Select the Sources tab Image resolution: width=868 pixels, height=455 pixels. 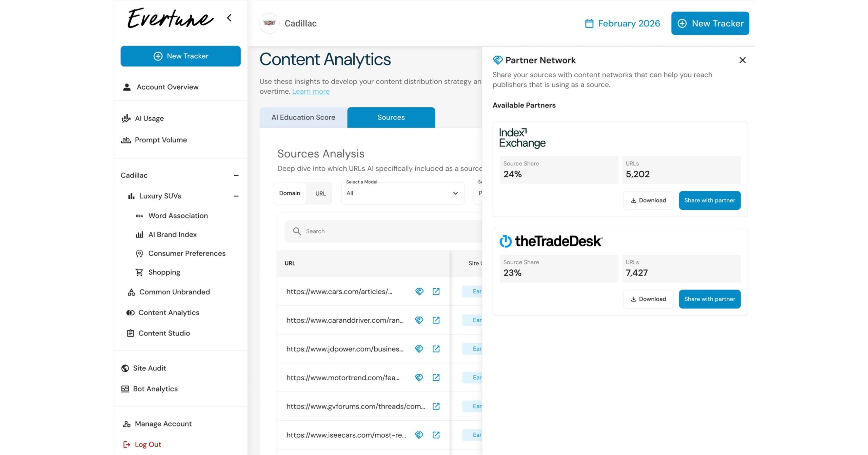(391, 117)
